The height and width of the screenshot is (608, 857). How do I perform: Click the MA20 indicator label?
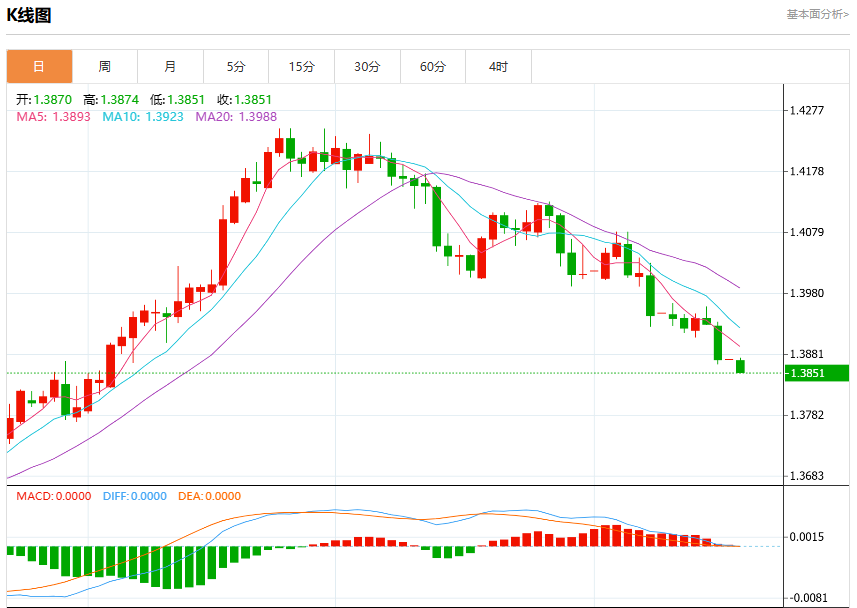(236, 116)
